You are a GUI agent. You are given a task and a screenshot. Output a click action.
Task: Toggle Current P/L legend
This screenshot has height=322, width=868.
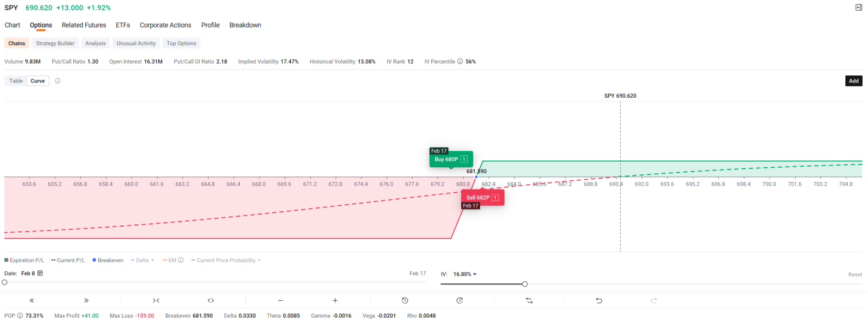pos(68,260)
